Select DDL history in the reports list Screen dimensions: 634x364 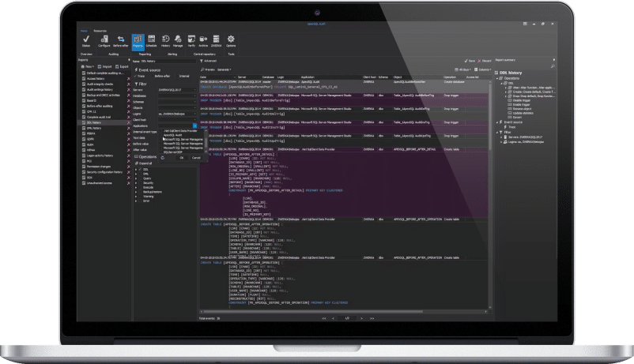point(96,123)
